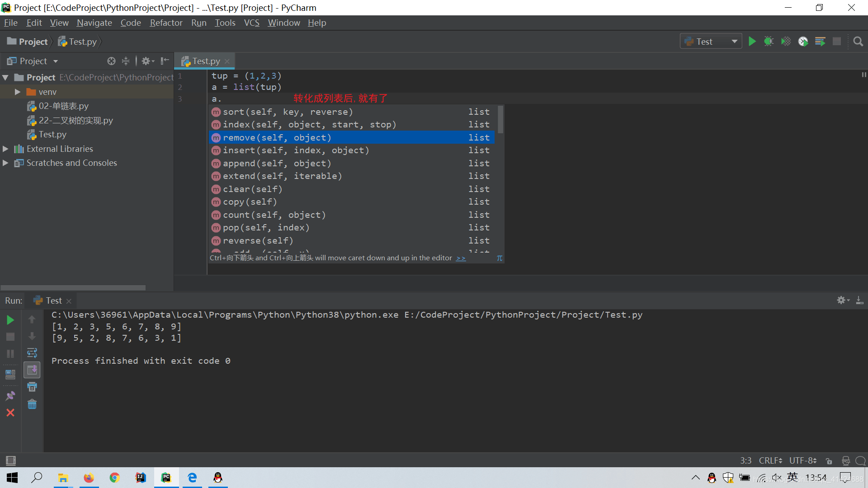Screen dimensions: 868x488
Task: Toggle tool window quick access icon bottom-left
Action: click(10, 460)
